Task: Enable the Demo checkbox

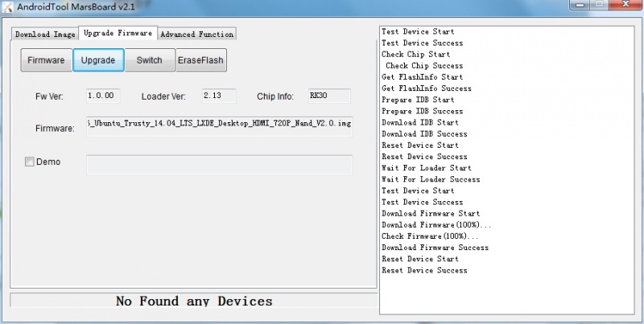Action: coord(30,162)
